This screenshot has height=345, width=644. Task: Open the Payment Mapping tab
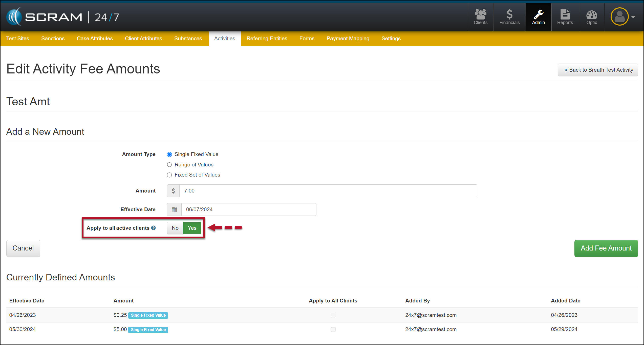348,39
